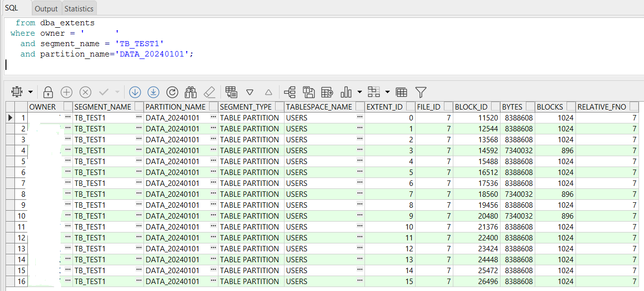Click the refresh results icon
Image resolution: width=644 pixels, height=291 pixels.
pos(172,92)
